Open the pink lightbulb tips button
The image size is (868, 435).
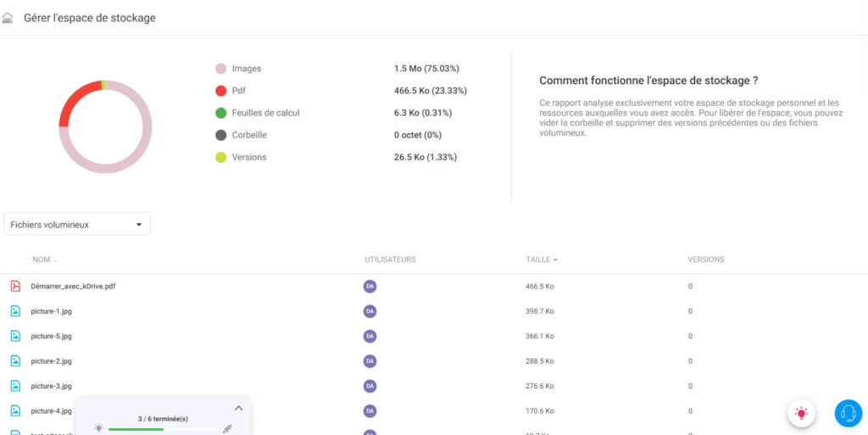tap(801, 413)
